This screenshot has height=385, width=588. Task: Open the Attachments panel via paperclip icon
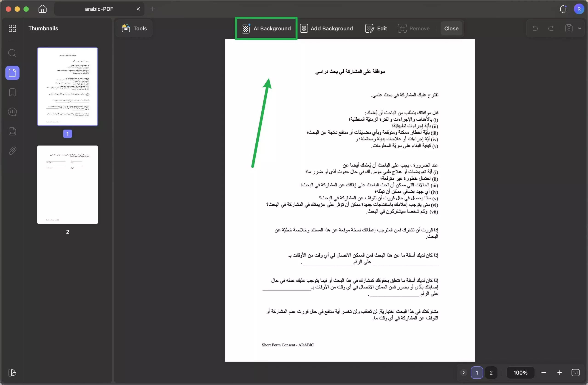point(12,151)
